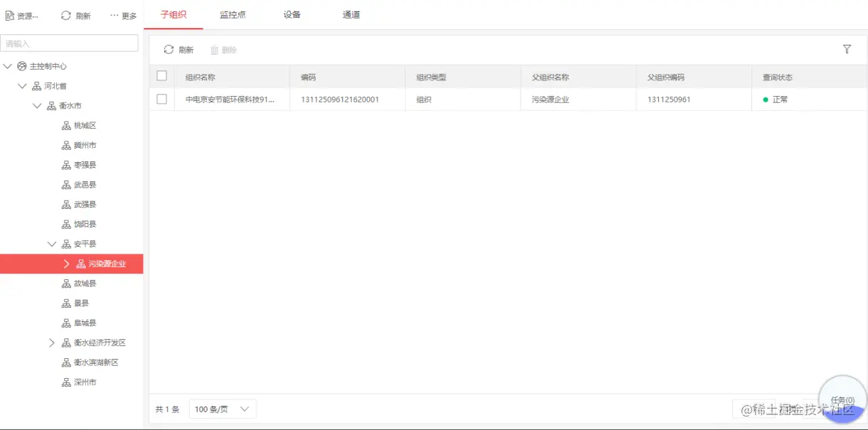The height and width of the screenshot is (430, 868).
Task: Select the 衡水市 label in the tree
Action: click(70, 106)
